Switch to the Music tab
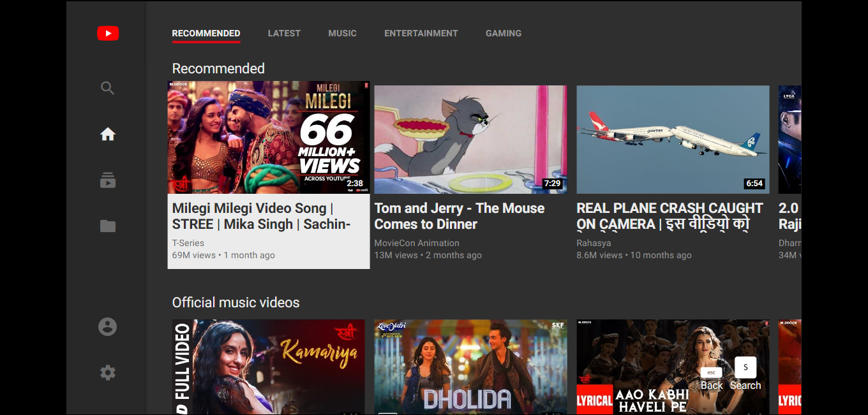868x415 pixels. 342,33
